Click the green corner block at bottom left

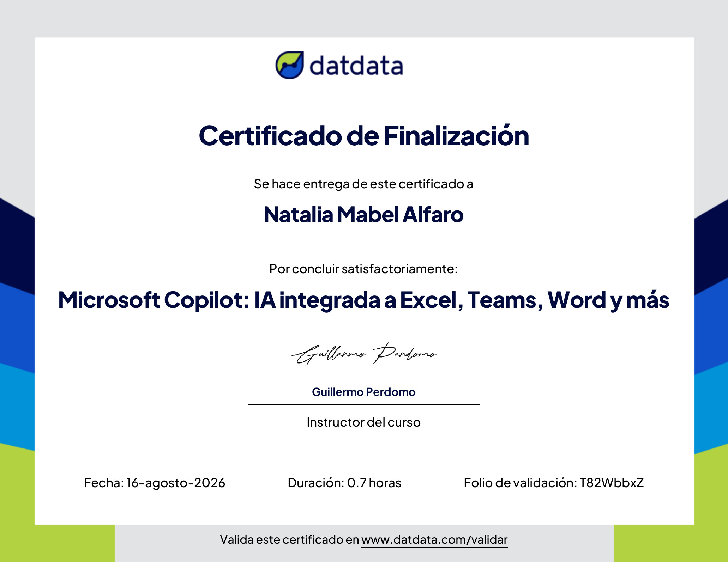point(58,543)
